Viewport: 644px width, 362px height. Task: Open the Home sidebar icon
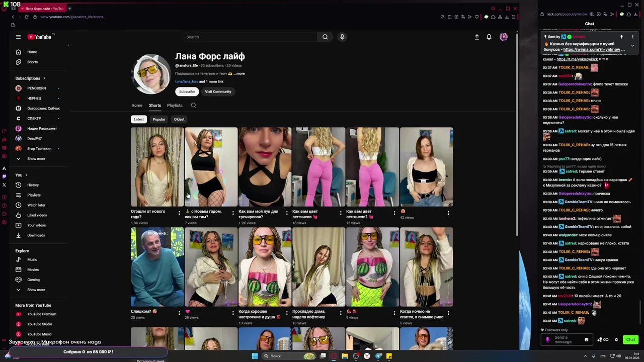[x=19, y=52]
